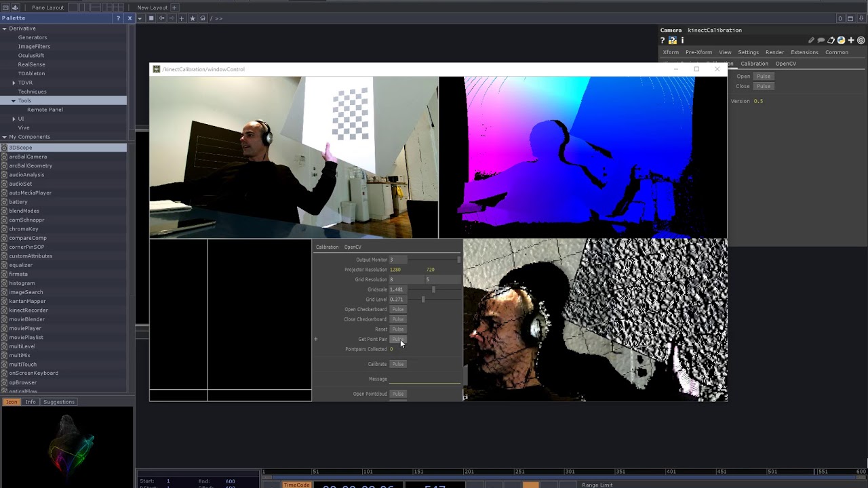Click the Reset Pulse button
The width and height of the screenshot is (868, 488).
398,329
